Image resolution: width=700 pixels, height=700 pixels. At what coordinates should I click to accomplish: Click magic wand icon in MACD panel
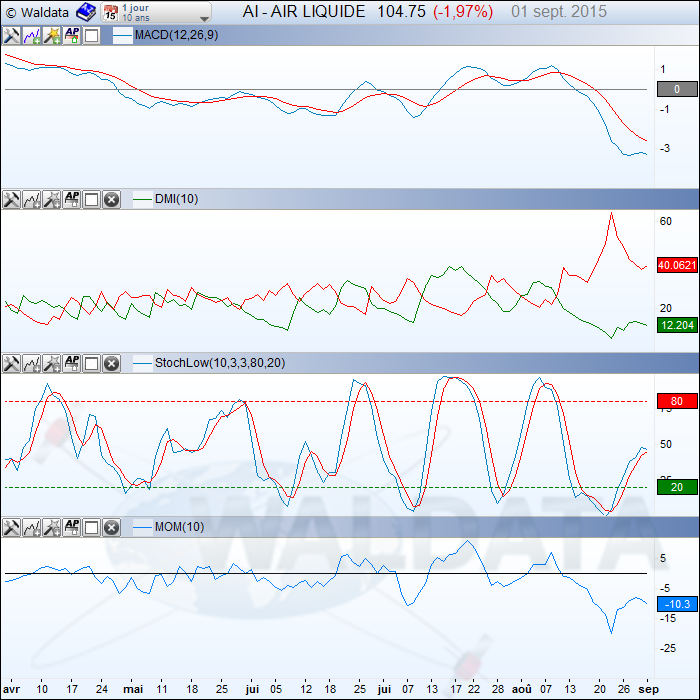pos(52,36)
